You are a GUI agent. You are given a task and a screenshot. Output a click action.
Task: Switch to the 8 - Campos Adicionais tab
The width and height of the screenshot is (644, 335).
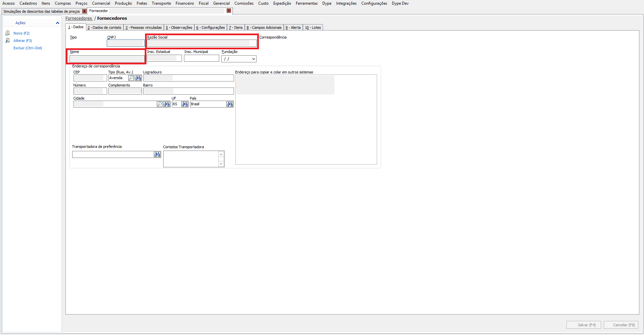pyautogui.click(x=264, y=27)
